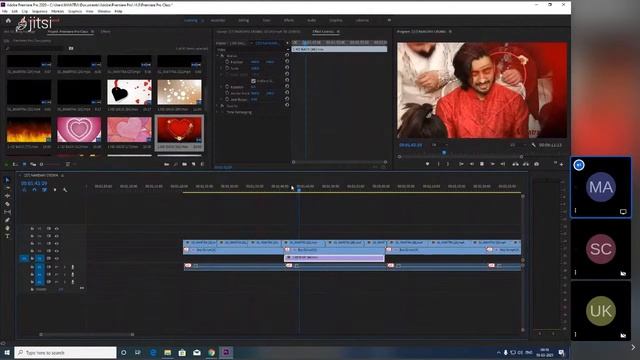The width and height of the screenshot is (640, 360).
Task: Open File Explorer from the taskbar
Action: [167, 353]
